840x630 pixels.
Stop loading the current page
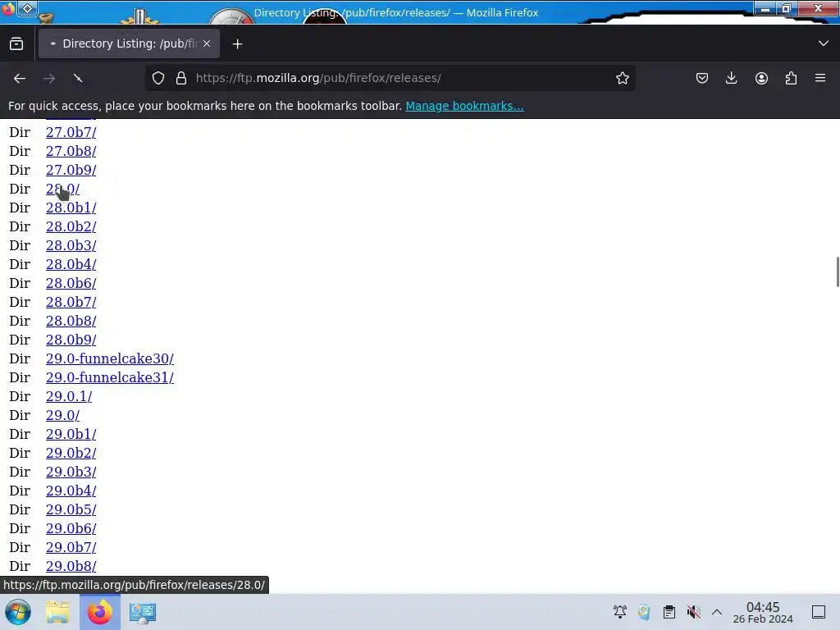(78, 78)
